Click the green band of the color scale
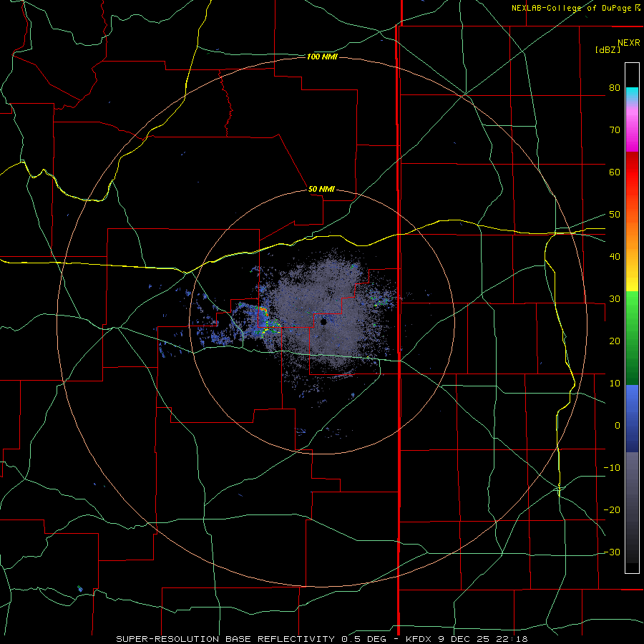This screenshot has height=644, width=644. (x=632, y=338)
